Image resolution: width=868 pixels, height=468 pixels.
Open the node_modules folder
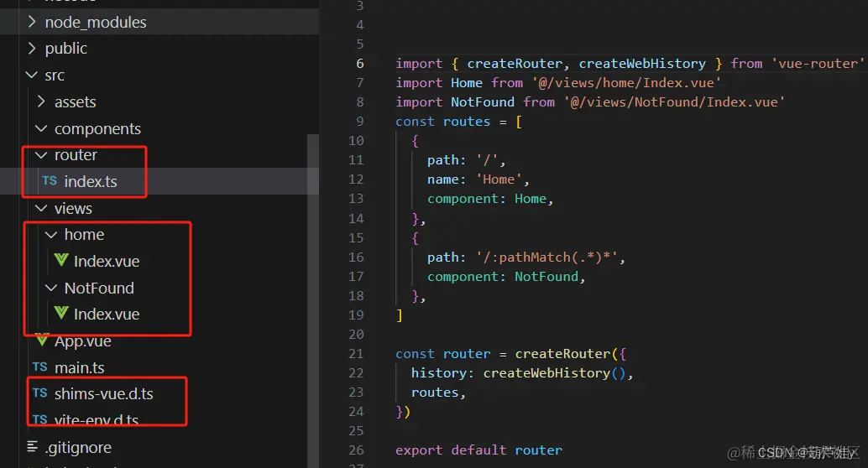tap(96, 22)
